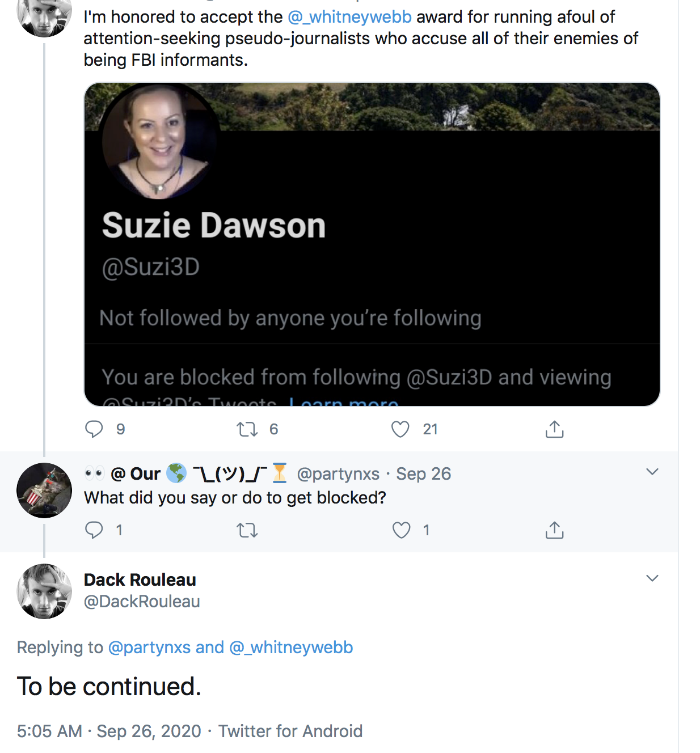Like the @partynxs tweet
Image resolution: width=700 pixels, height=753 pixels.
401,530
